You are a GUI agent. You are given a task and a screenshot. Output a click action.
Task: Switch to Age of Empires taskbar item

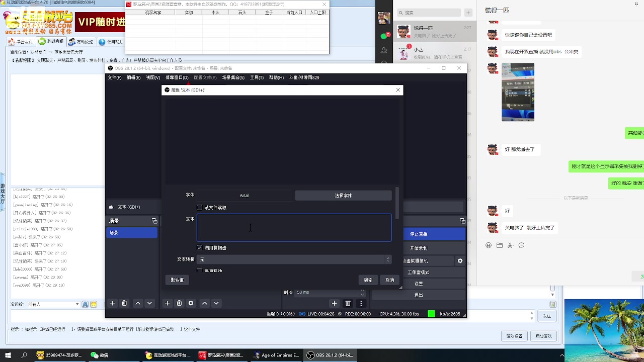tap(277, 355)
